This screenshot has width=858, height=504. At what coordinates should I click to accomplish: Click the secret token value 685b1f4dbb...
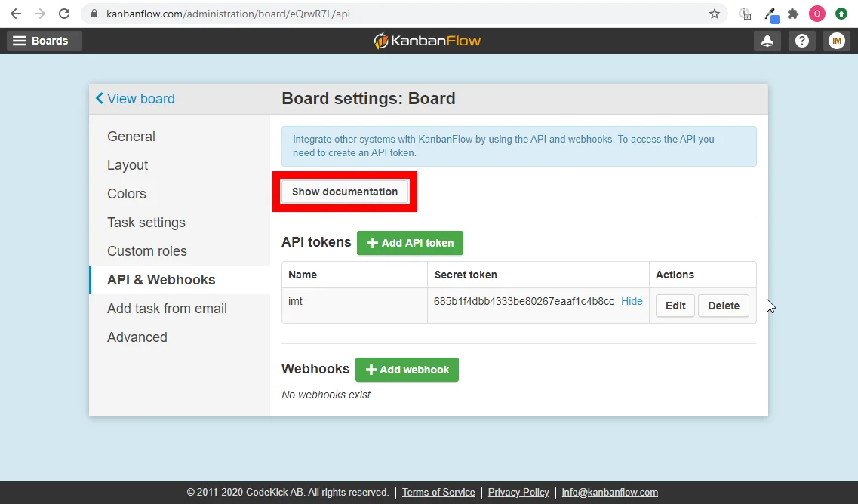(x=524, y=302)
